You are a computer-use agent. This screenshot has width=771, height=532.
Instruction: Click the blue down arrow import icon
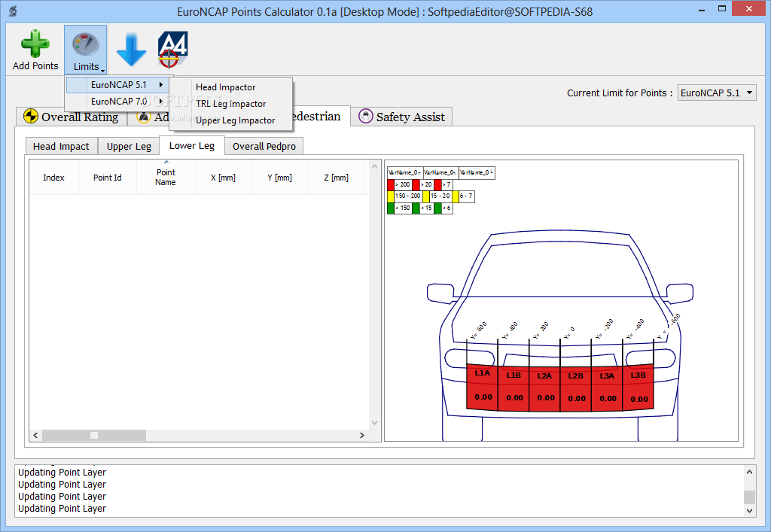click(131, 50)
